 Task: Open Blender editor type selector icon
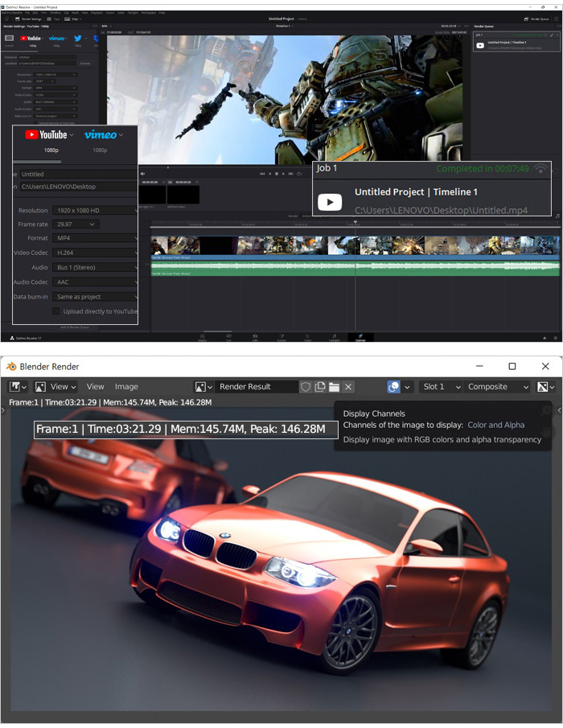pyautogui.click(x=18, y=387)
